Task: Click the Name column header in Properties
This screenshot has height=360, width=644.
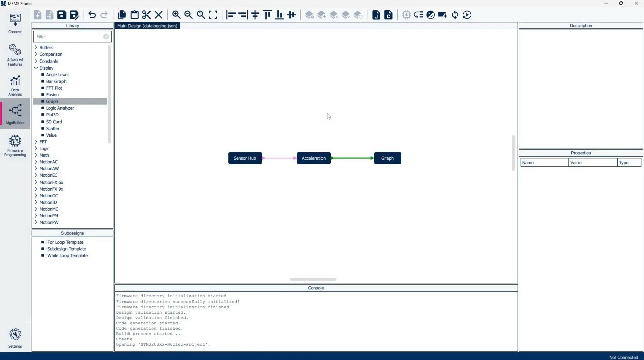Action: click(544, 163)
